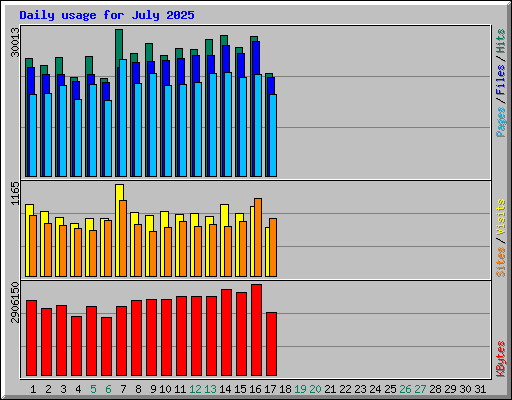Click the yellow 'Visits' legend label
Image resolution: width=512 pixels, height=400 pixels.
point(501,217)
